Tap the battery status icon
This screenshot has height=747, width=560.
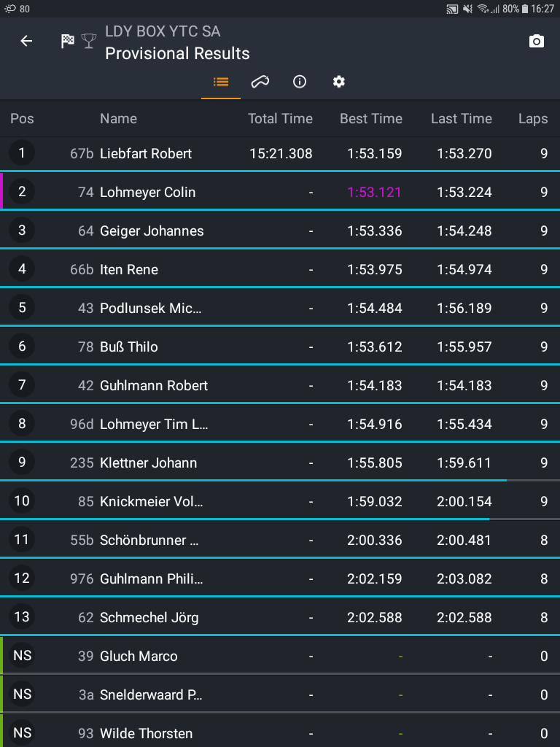coord(525,9)
